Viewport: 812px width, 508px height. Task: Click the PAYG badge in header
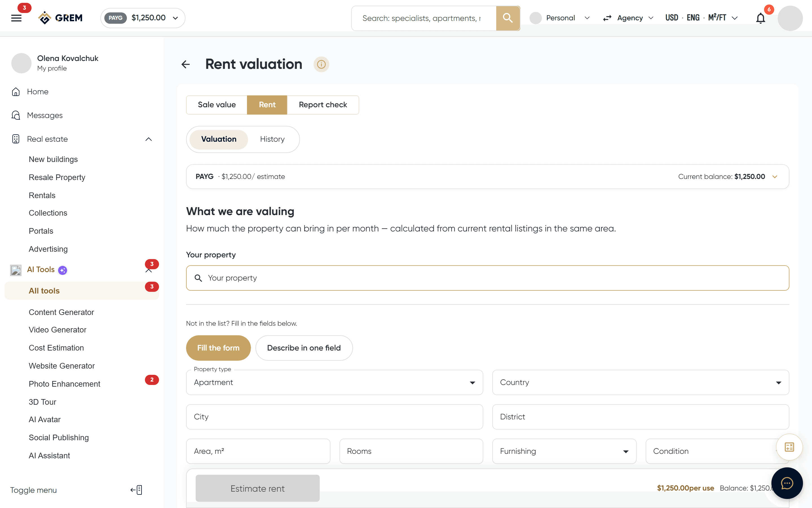115,18
